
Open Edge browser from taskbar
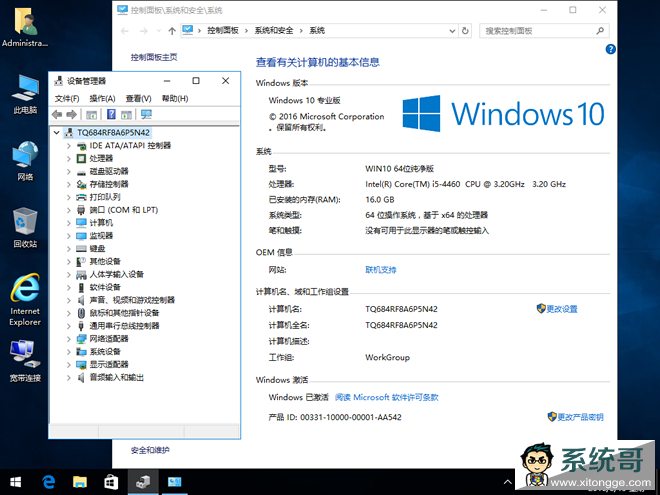coord(49,482)
